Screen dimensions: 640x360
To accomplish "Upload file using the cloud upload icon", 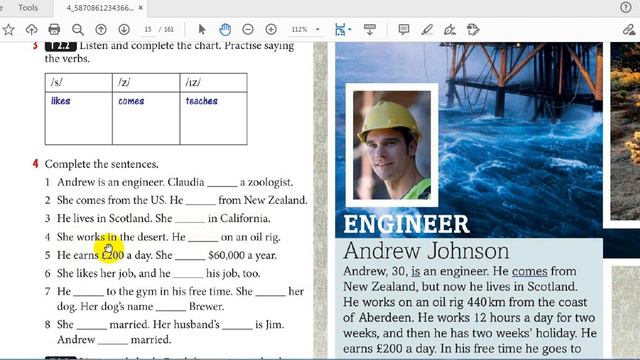I will click(31, 29).
